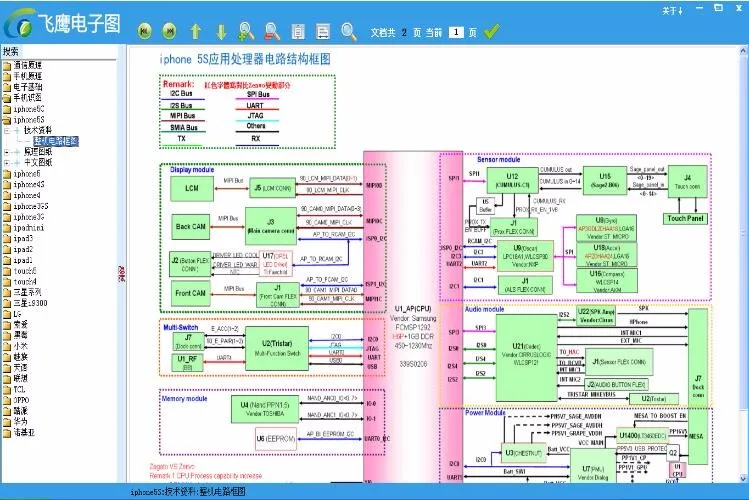
Task: Open the 电子基础 folder
Action: pos(22,87)
